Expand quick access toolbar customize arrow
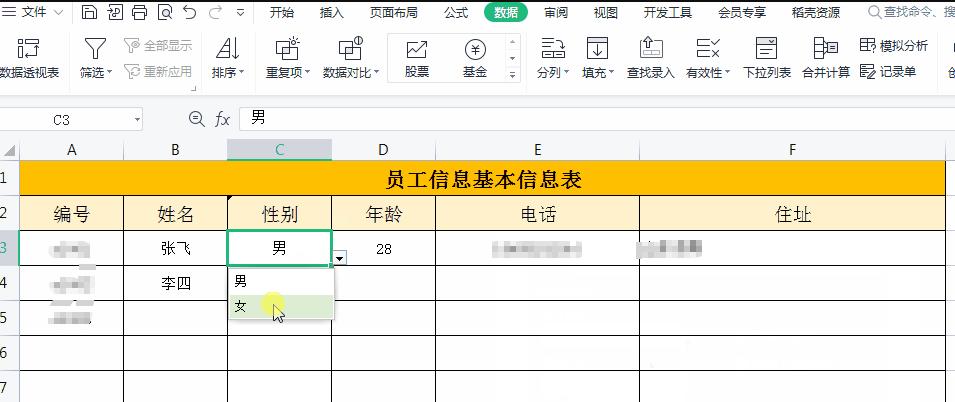 click(241, 12)
